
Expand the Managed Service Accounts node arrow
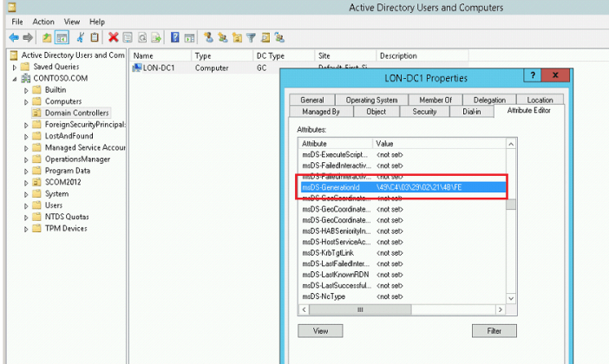[x=26, y=148]
